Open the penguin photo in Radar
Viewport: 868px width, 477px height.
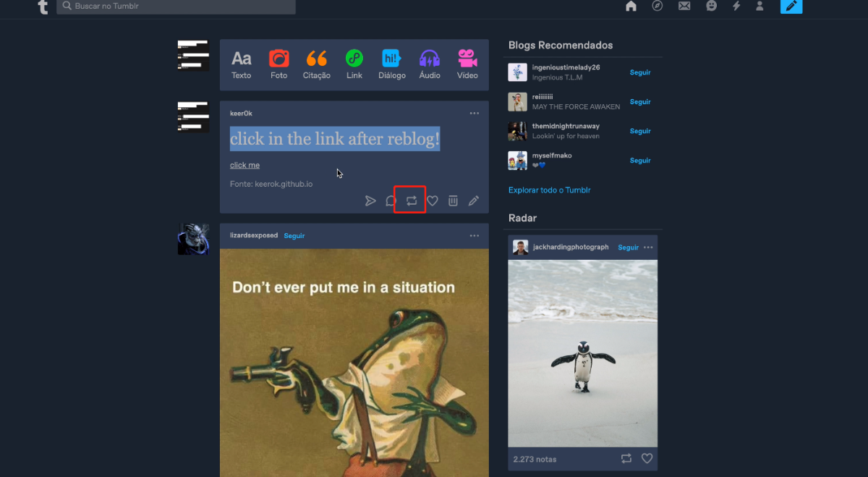[583, 353]
